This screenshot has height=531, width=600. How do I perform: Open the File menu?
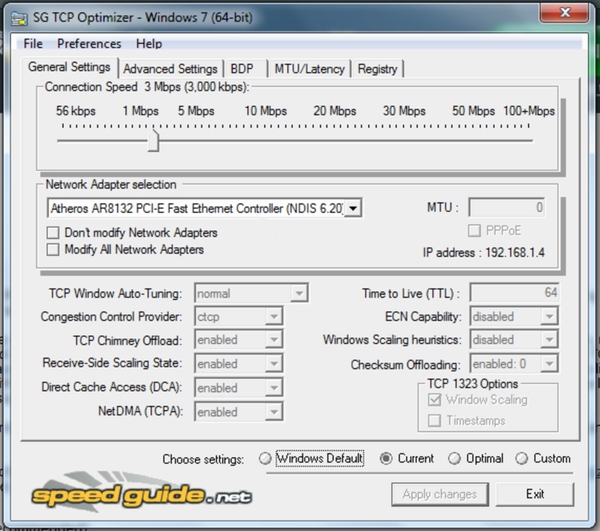(x=33, y=44)
